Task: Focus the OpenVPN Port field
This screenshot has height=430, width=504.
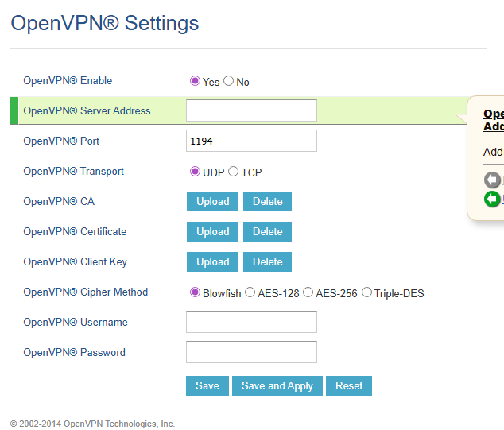Action: pos(251,141)
